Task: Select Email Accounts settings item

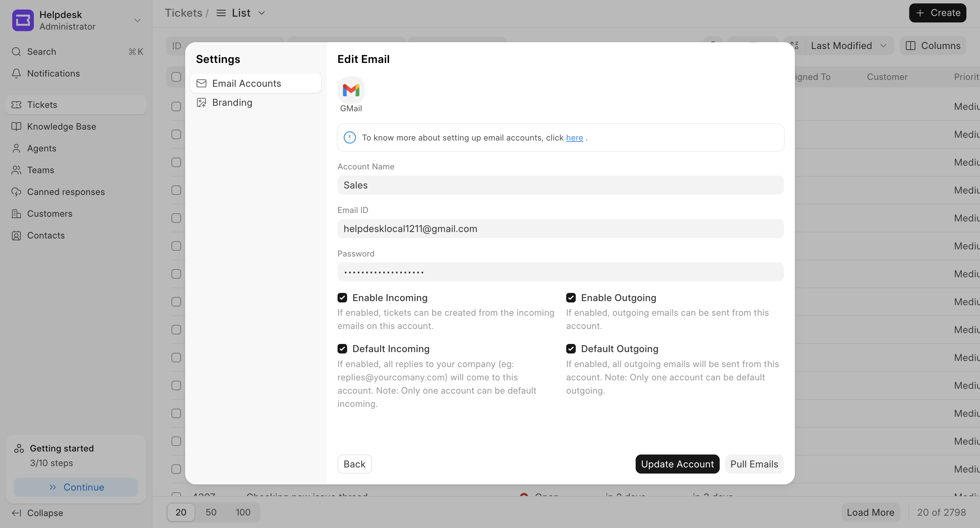Action: pos(246,83)
